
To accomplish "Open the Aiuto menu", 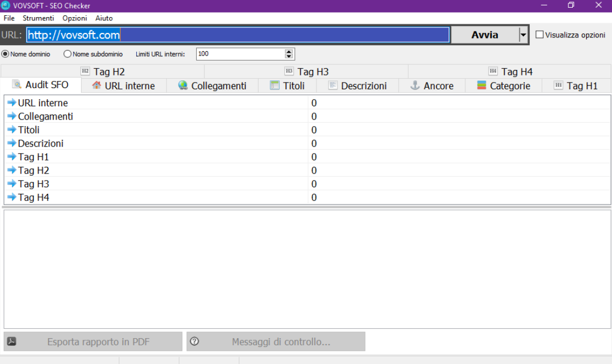I will coord(104,18).
